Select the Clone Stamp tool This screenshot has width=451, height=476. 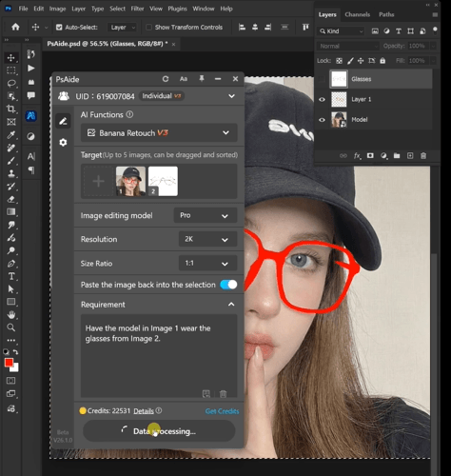[11, 173]
